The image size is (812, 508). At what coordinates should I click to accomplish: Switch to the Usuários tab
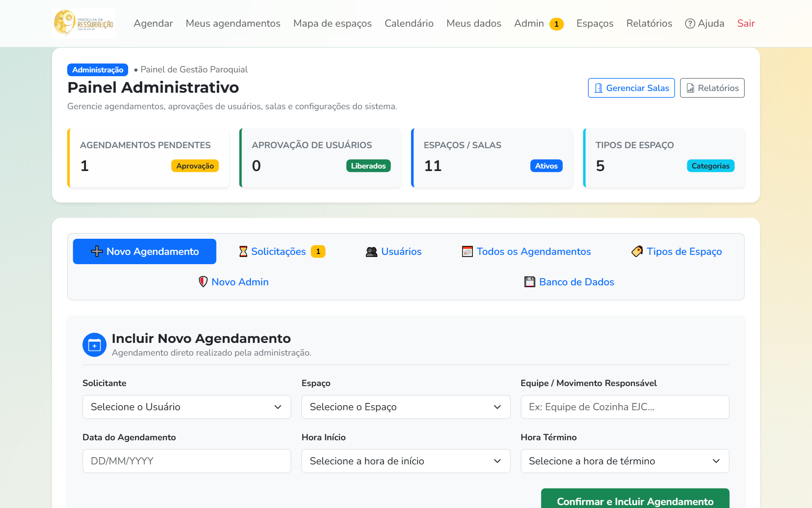(x=393, y=251)
